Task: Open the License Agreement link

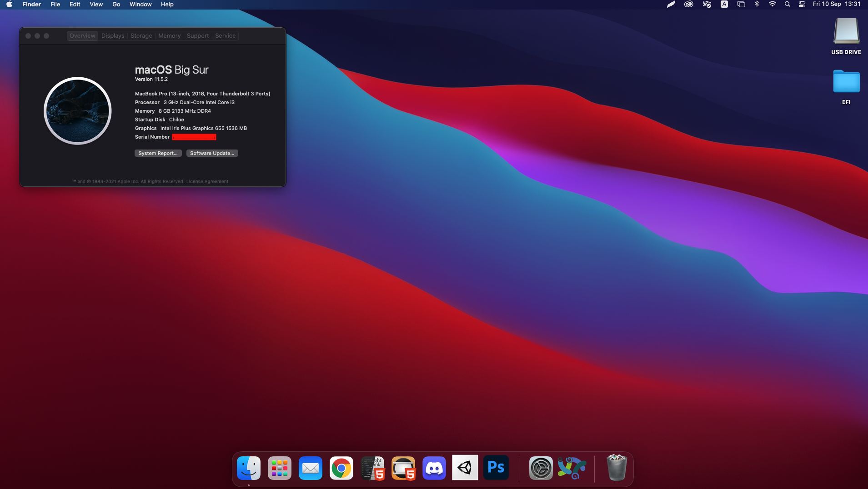Action: click(207, 181)
